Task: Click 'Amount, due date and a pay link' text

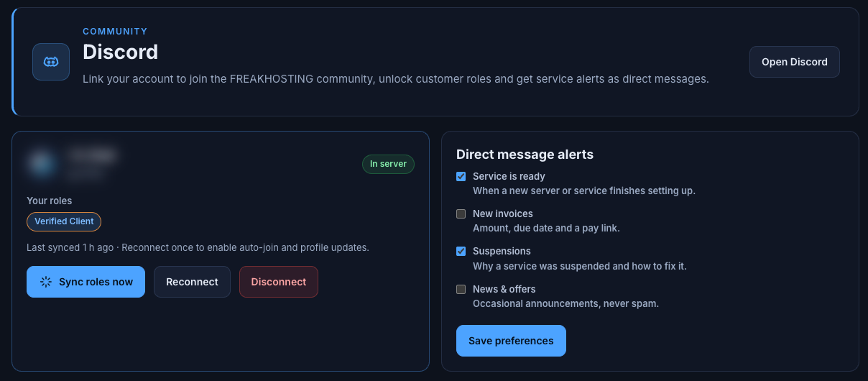Action: (x=546, y=228)
